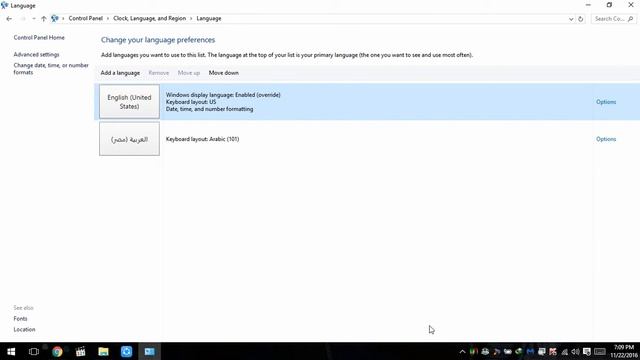The image size is (640, 360).
Task: Launch Google Chrome from the taskbar
Action: pos(57,351)
